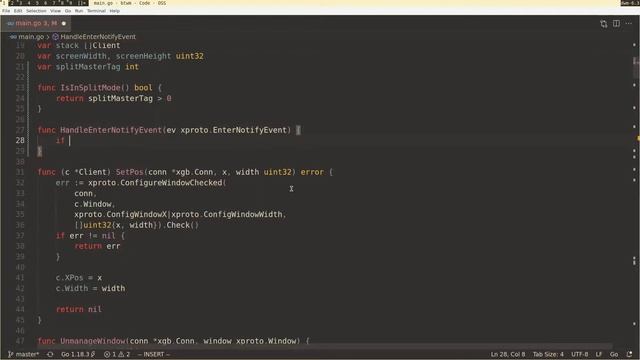640x360 pixels.
Task: Click the Go 1.18.3 version indicator
Action: (x=78, y=354)
